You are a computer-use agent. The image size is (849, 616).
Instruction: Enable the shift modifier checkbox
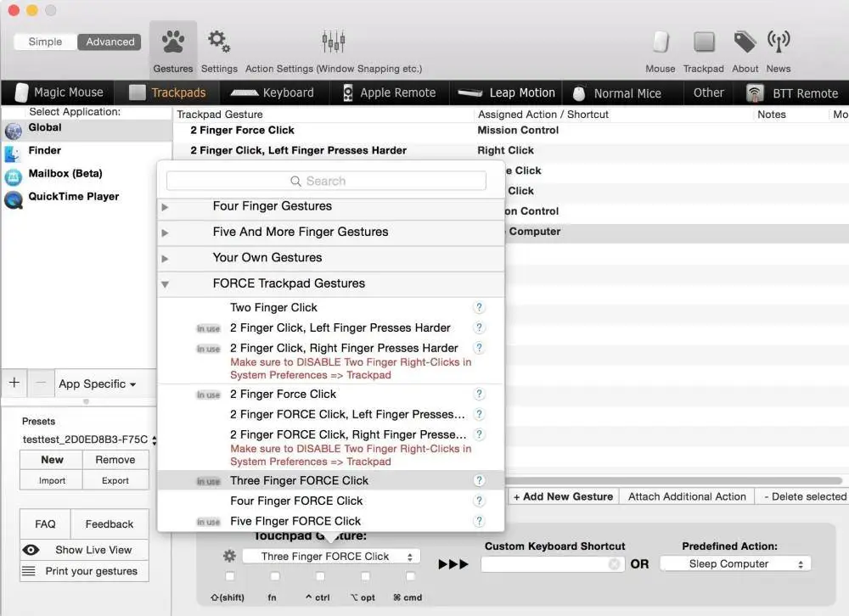[x=230, y=576]
